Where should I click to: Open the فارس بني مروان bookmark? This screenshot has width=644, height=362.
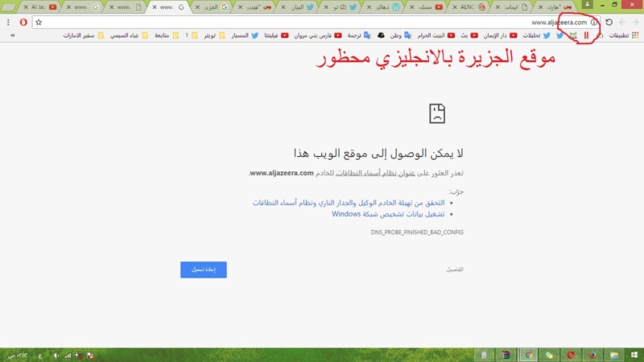coord(318,35)
